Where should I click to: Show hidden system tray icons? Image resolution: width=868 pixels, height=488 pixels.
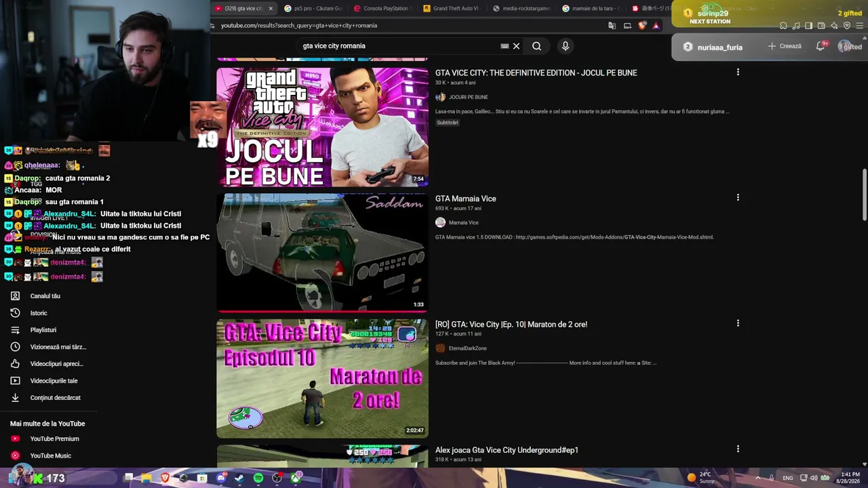757,478
